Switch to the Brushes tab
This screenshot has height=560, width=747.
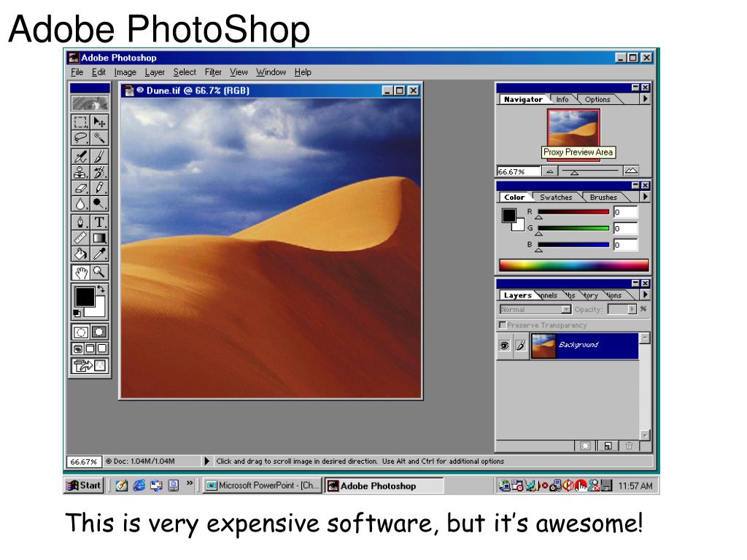(603, 197)
